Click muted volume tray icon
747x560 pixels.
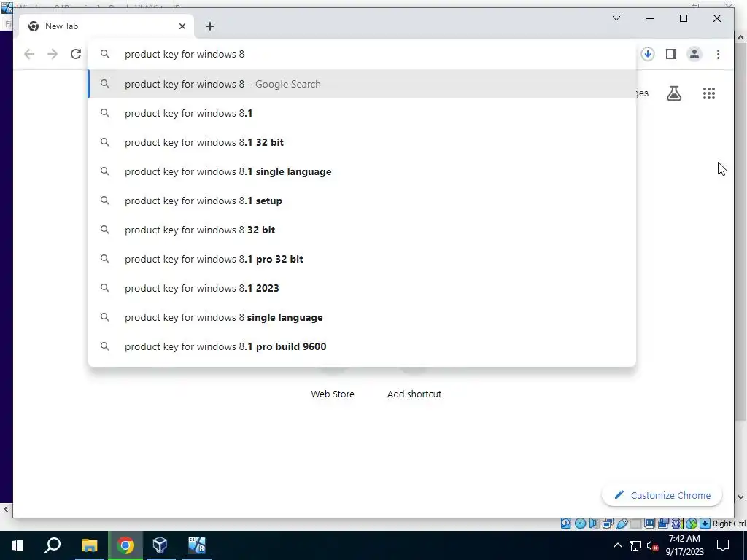(x=653, y=545)
